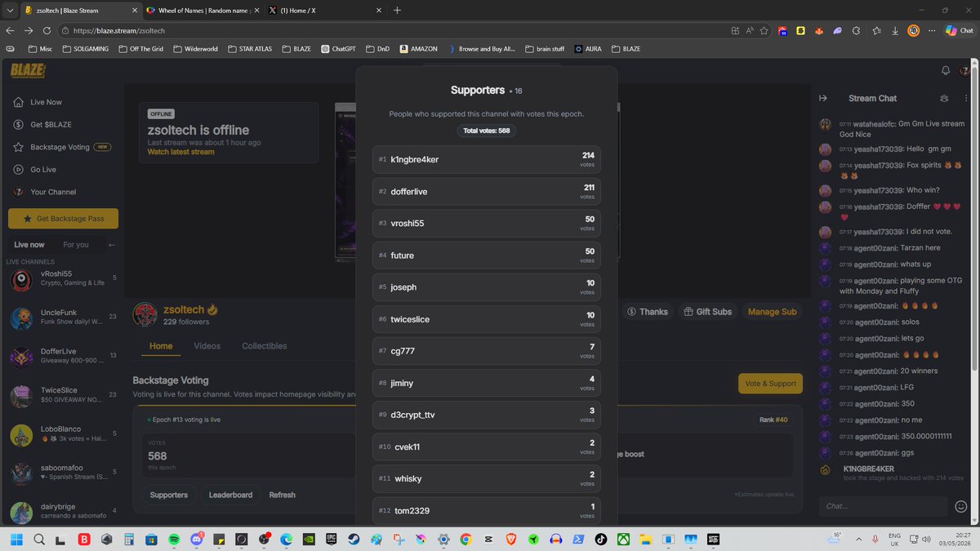Image resolution: width=980 pixels, height=551 pixels.
Task: Click the Manage Sub button
Action: point(772,312)
